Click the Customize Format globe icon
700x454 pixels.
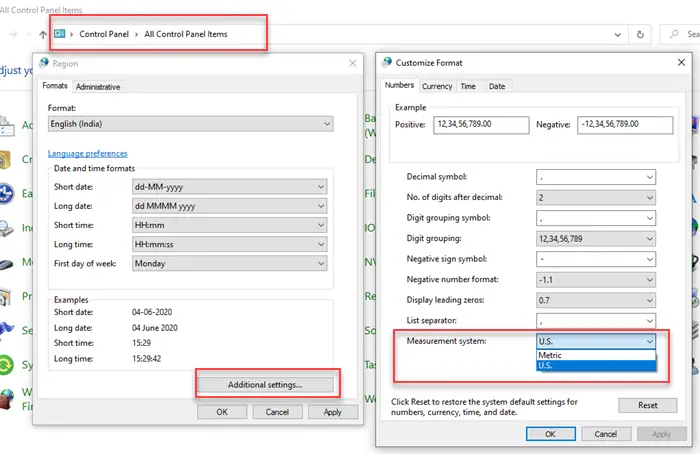387,62
